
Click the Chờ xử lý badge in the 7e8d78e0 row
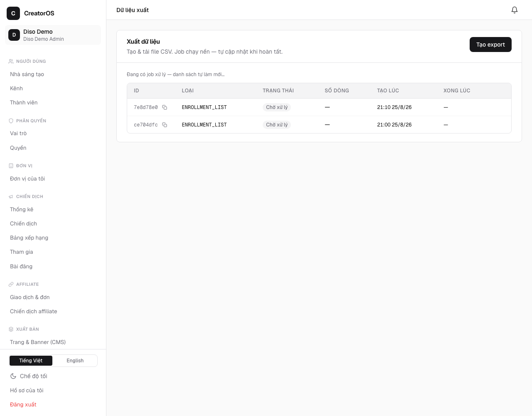(x=277, y=107)
